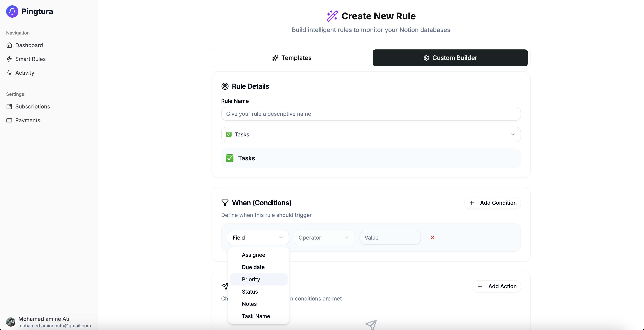Image resolution: width=644 pixels, height=330 pixels.
Task: Open Payments settings from the sidebar
Action: pos(27,120)
